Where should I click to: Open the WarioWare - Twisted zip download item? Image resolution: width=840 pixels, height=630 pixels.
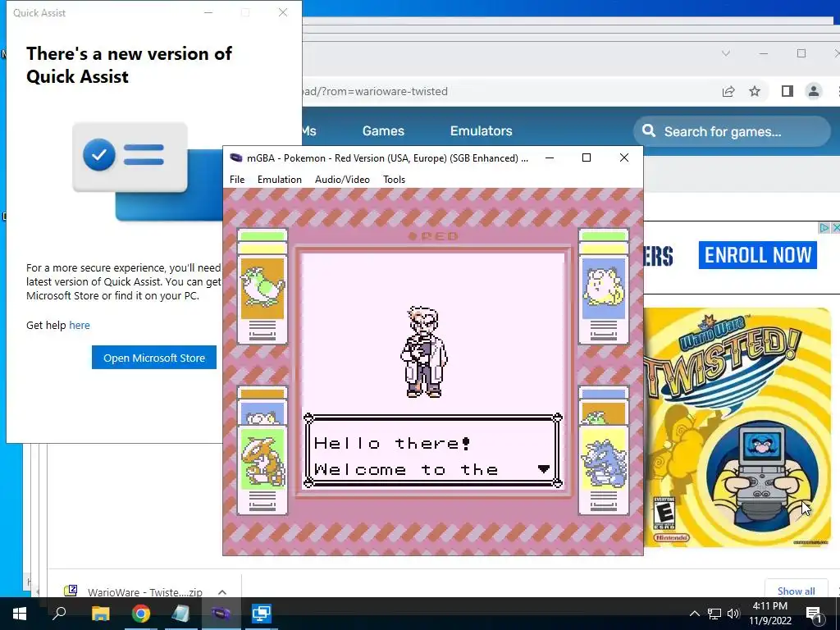(x=134, y=591)
